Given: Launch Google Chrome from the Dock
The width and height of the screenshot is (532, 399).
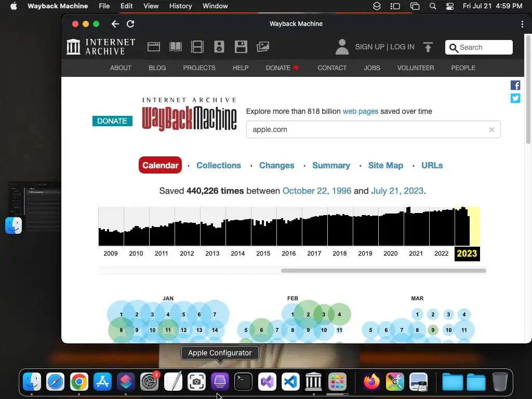Looking at the screenshot, I should click(x=79, y=382).
